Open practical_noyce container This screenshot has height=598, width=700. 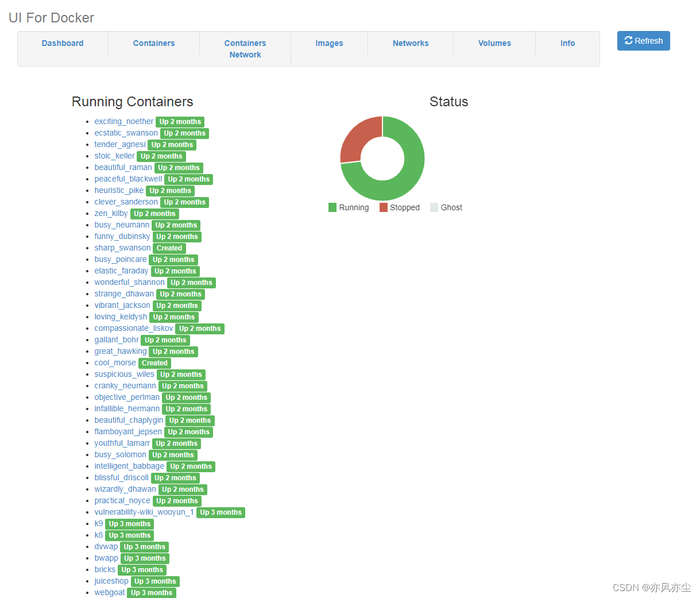click(x=122, y=500)
